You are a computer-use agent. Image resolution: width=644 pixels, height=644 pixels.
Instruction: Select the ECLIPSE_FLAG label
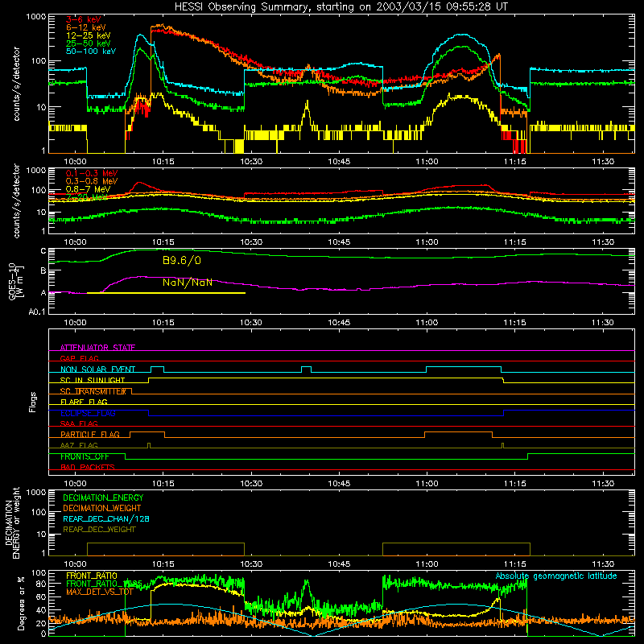point(88,413)
